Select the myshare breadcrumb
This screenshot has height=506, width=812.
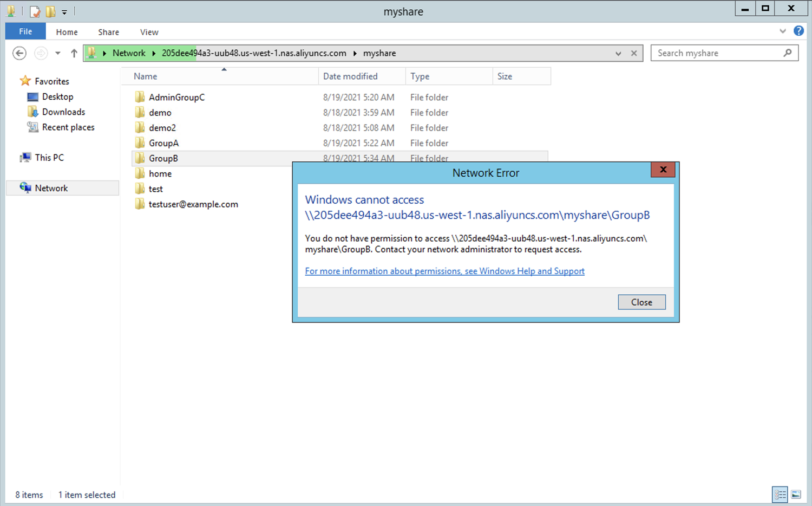[379, 53]
